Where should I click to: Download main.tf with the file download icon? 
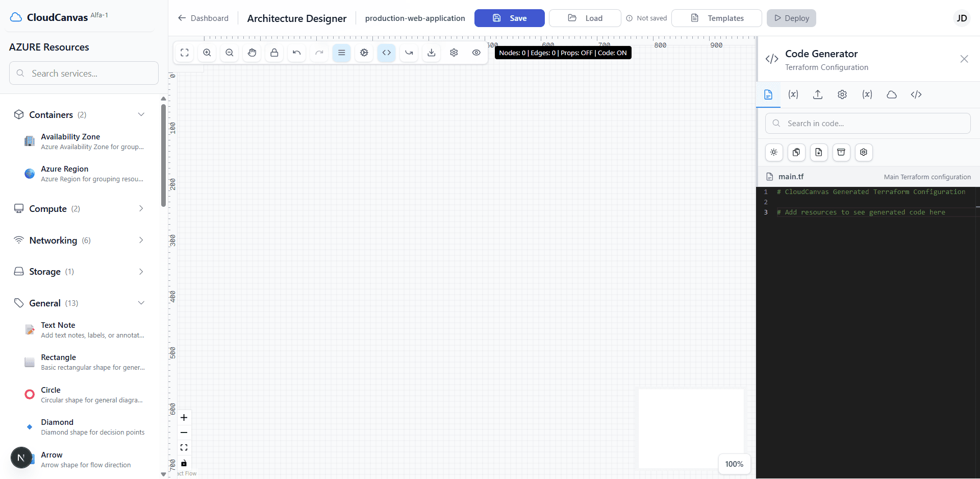[x=819, y=152]
